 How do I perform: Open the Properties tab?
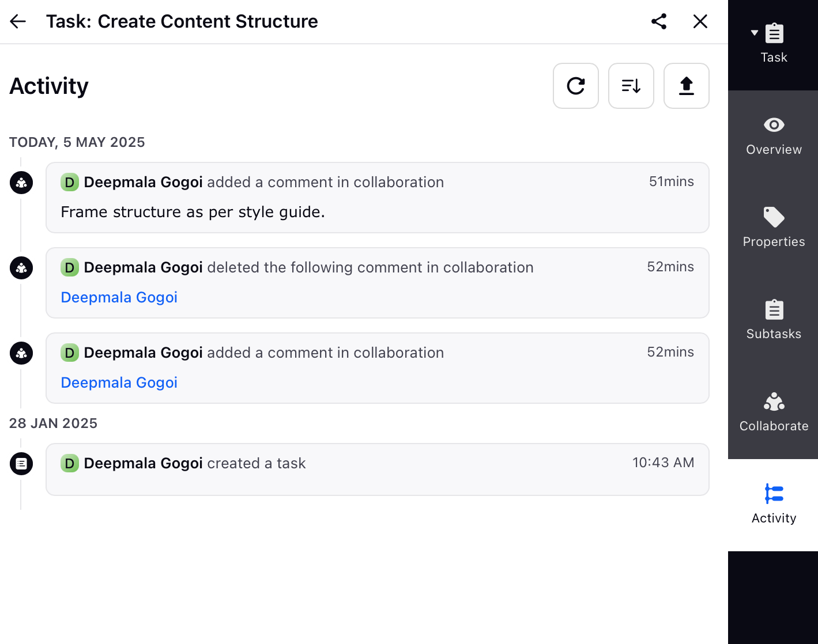[773, 229]
